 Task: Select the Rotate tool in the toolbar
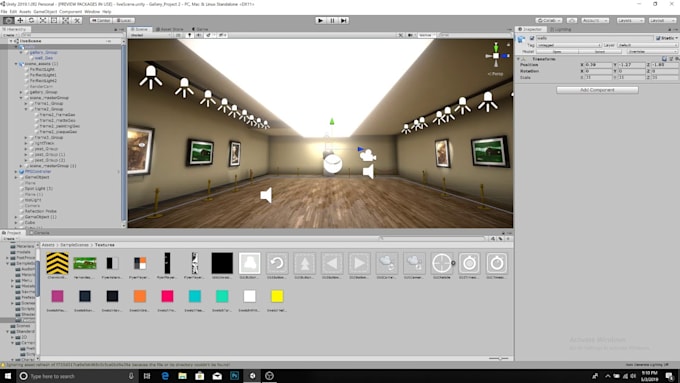[31, 20]
